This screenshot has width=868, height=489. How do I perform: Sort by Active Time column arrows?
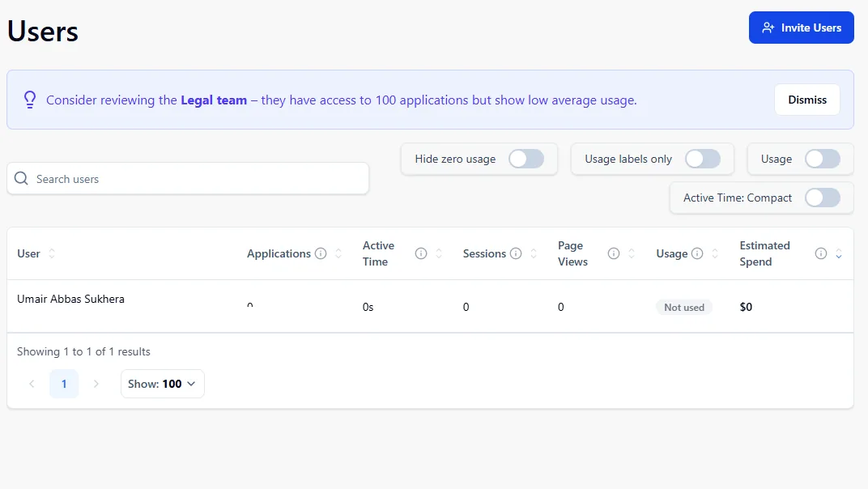pyautogui.click(x=438, y=253)
